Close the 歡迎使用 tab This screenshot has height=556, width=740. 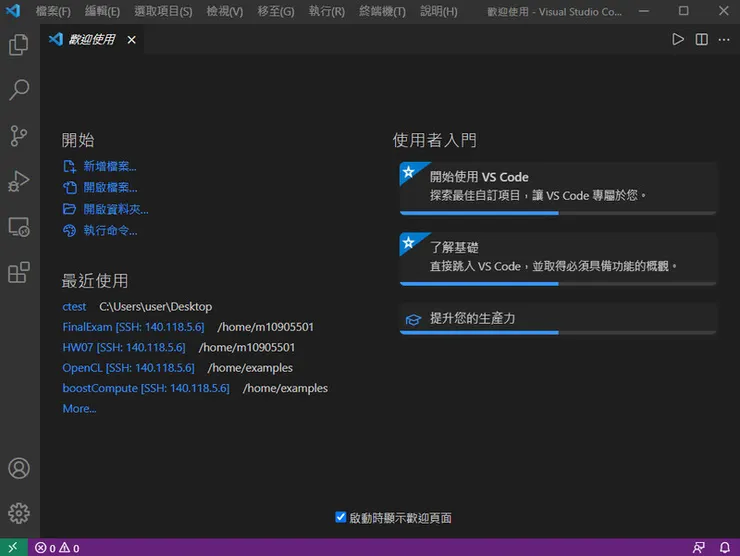click(x=132, y=40)
